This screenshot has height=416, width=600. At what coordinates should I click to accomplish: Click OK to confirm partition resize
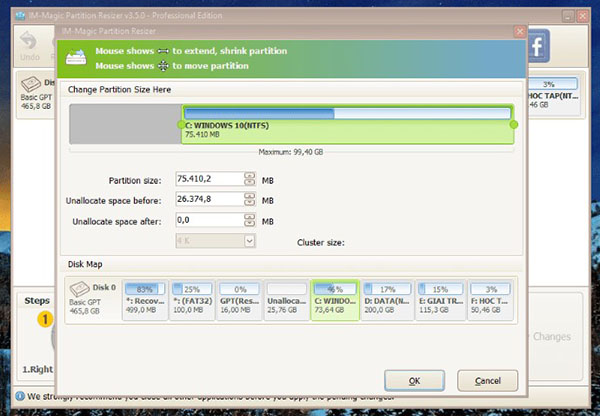click(414, 380)
